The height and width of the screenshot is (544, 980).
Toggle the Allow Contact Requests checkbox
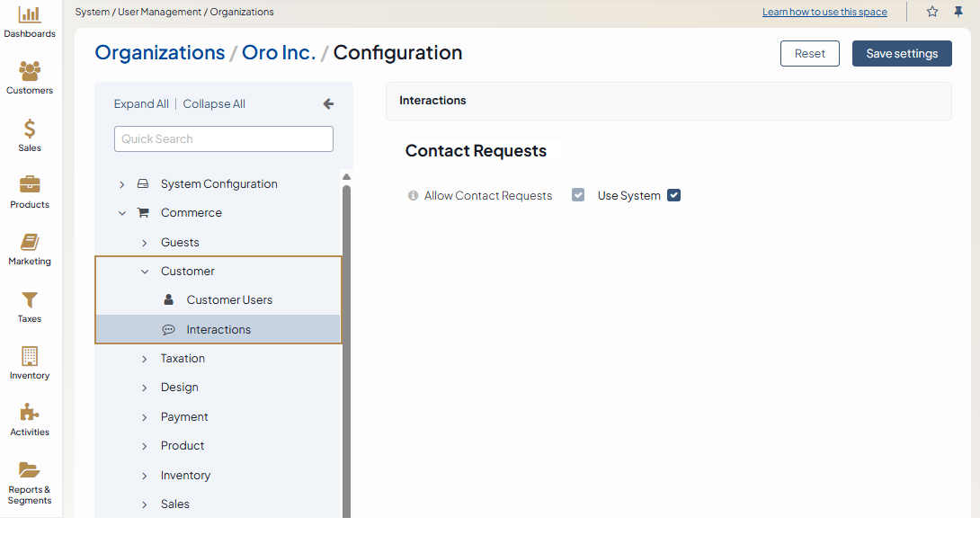click(x=578, y=195)
